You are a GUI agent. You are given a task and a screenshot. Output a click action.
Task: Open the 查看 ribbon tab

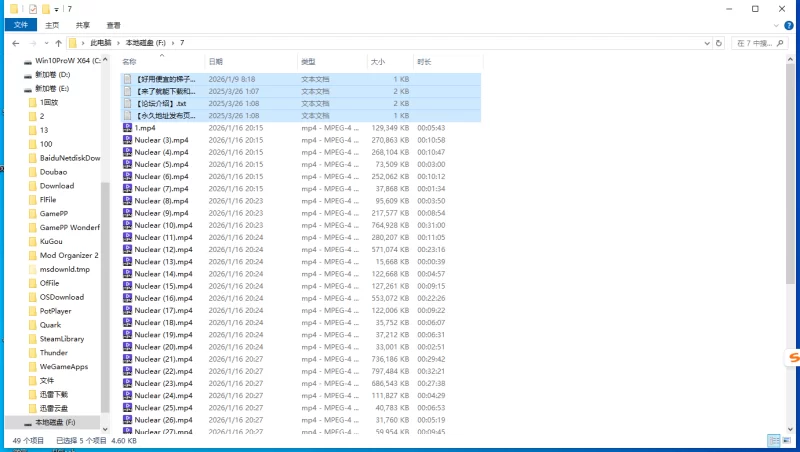pos(113,25)
